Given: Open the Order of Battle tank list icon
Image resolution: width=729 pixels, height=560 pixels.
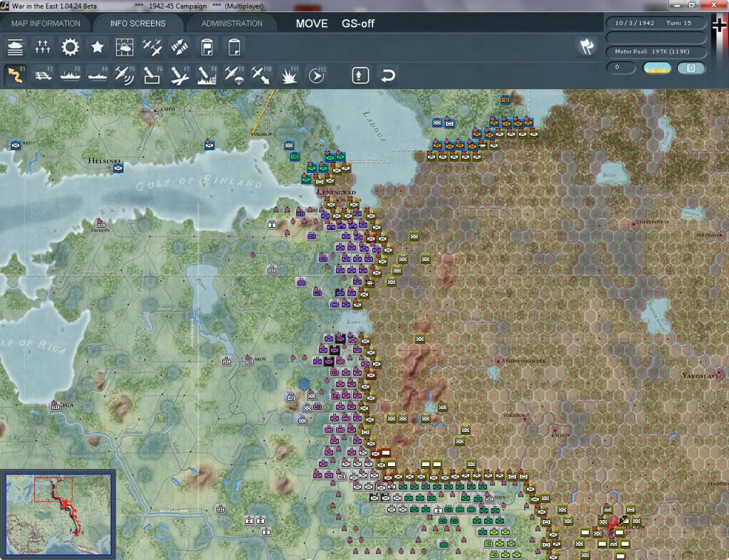Looking at the screenshot, I should click(x=16, y=47).
